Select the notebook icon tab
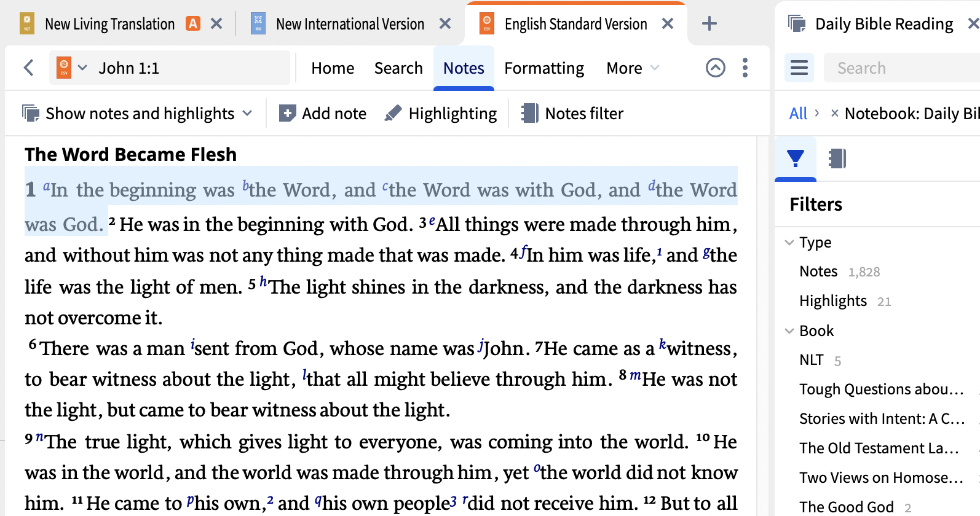This screenshot has height=516, width=980. pyautogui.click(x=837, y=158)
